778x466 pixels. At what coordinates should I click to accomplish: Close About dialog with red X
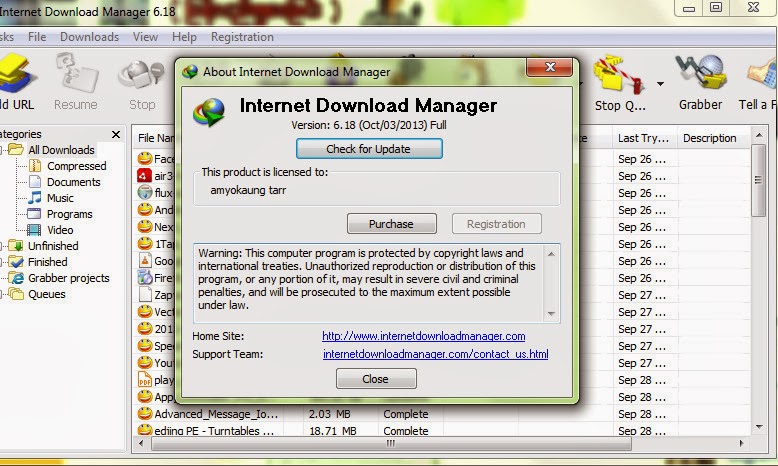click(550, 67)
